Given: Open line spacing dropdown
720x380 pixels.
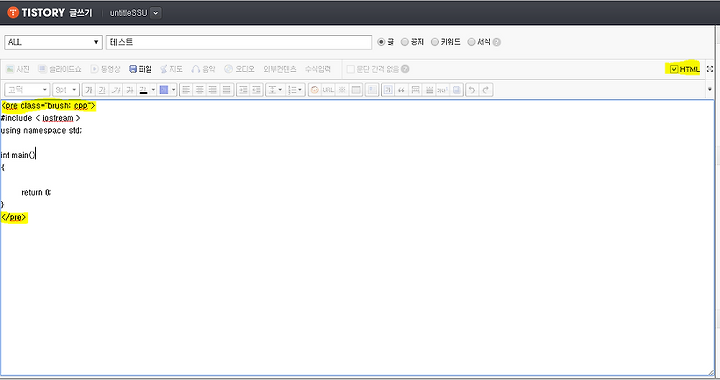Looking at the screenshot, I should click(x=275, y=90).
